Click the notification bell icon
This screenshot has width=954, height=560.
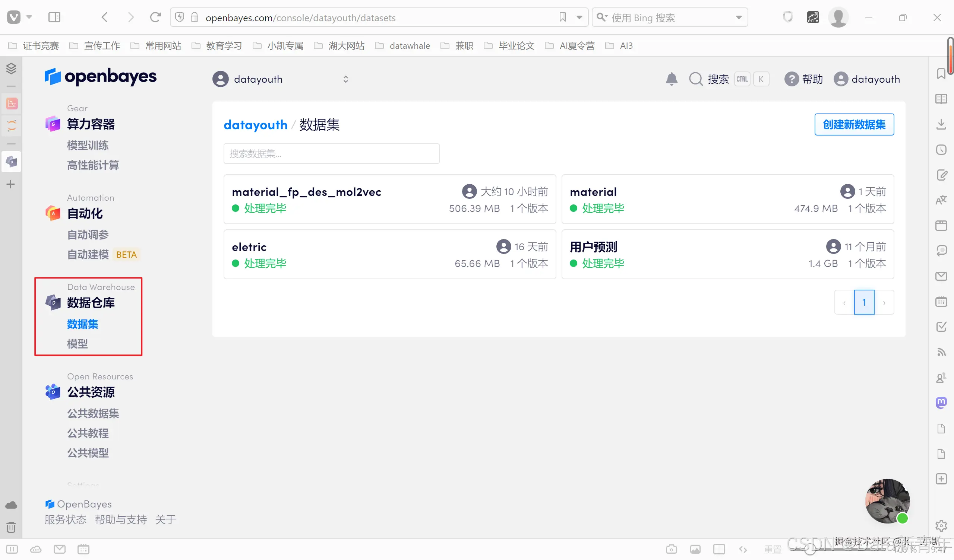pyautogui.click(x=671, y=79)
